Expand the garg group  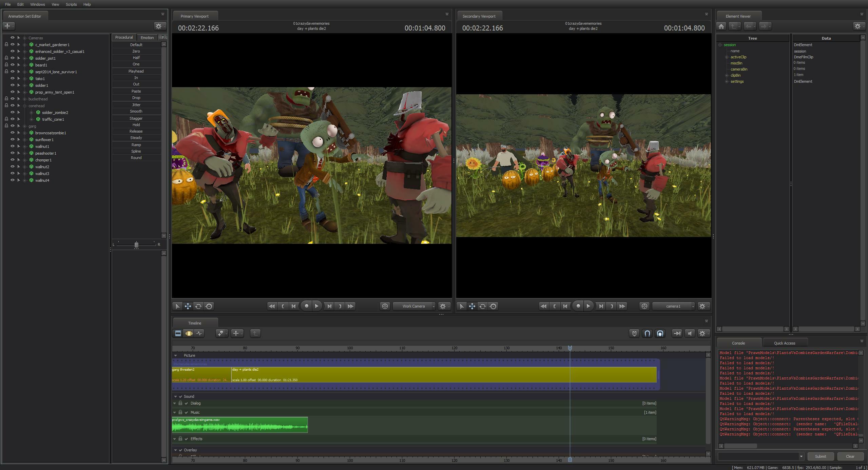pyautogui.click(x=25, y=126)
